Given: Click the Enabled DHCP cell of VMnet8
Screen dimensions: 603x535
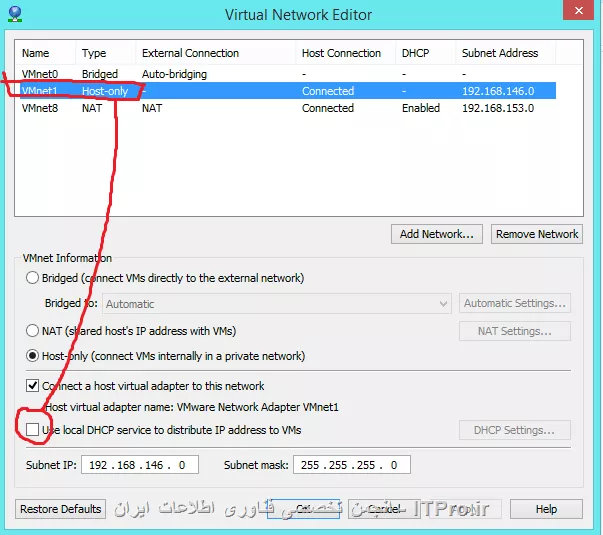Looking at the screenshot, I should (421, 108).
